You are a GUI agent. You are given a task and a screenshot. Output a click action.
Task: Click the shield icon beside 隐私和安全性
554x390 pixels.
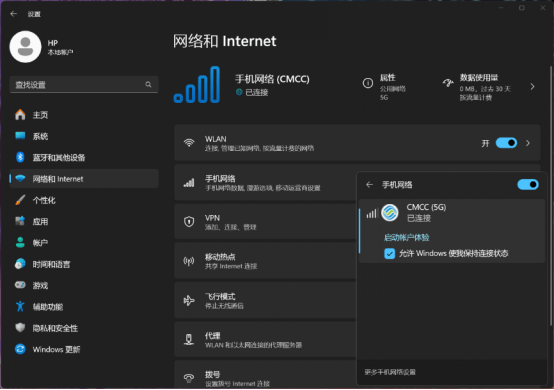coord(20,328)
